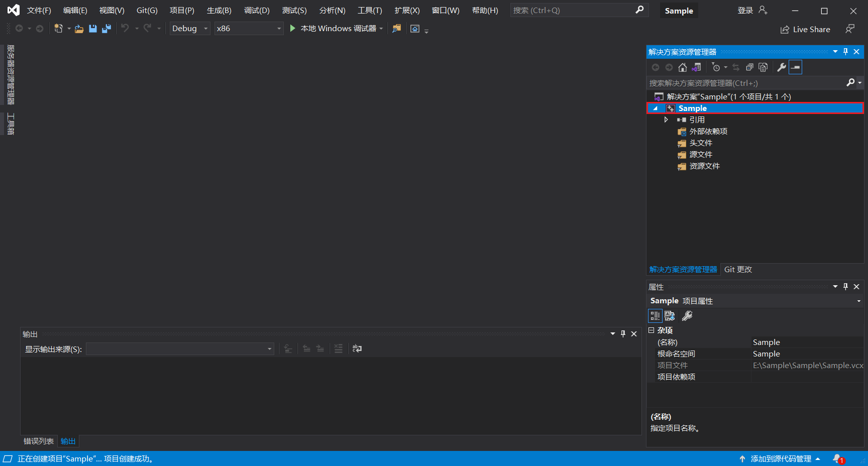Click the Open File folder icon

79,29
